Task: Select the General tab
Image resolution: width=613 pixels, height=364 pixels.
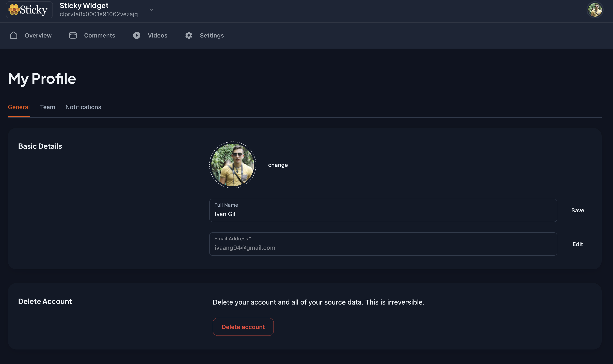Action: (19, 107)
